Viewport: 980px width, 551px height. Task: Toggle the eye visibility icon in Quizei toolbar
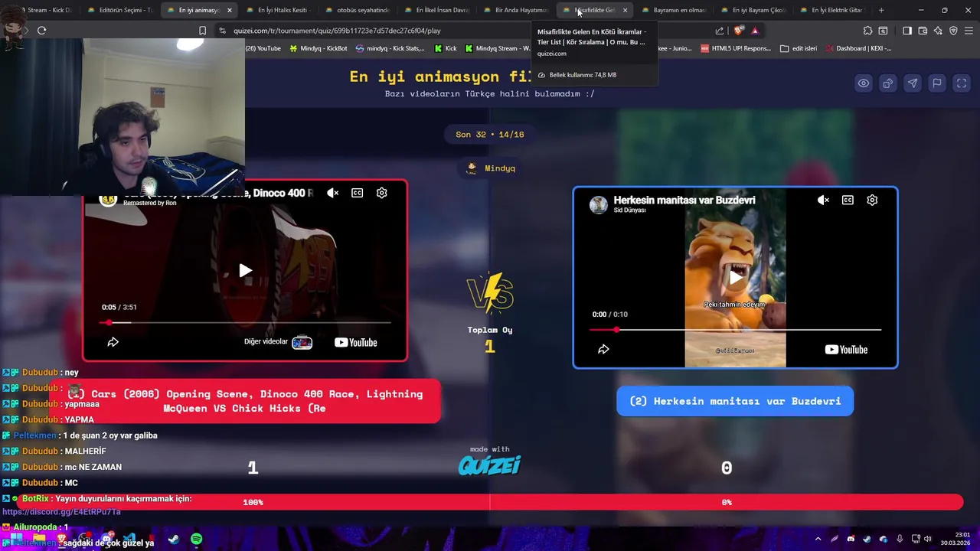pyautogui.click(x=864, y=83)
